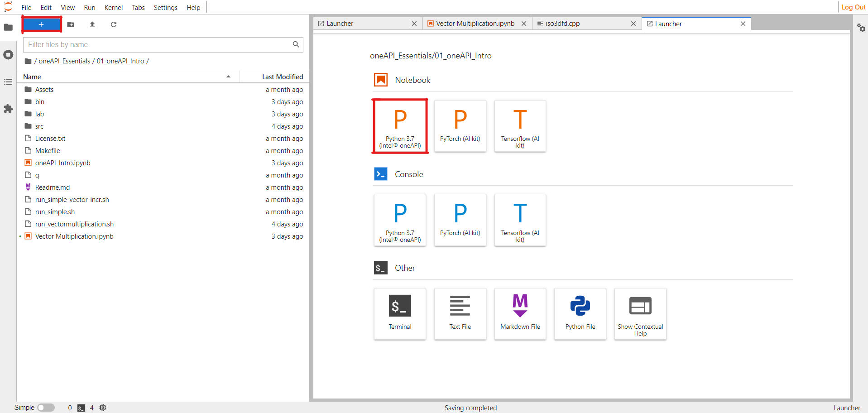The width and height of the screenshot is (868, 413).
Task: Select the bin folder
Action: (163, 102)
